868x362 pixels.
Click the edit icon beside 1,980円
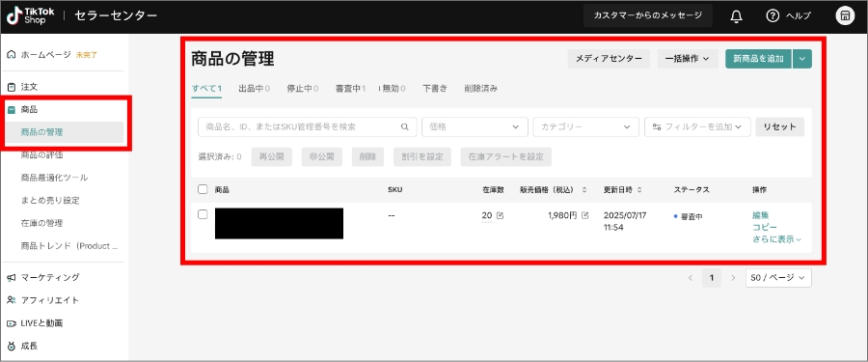tap(585, 215)
